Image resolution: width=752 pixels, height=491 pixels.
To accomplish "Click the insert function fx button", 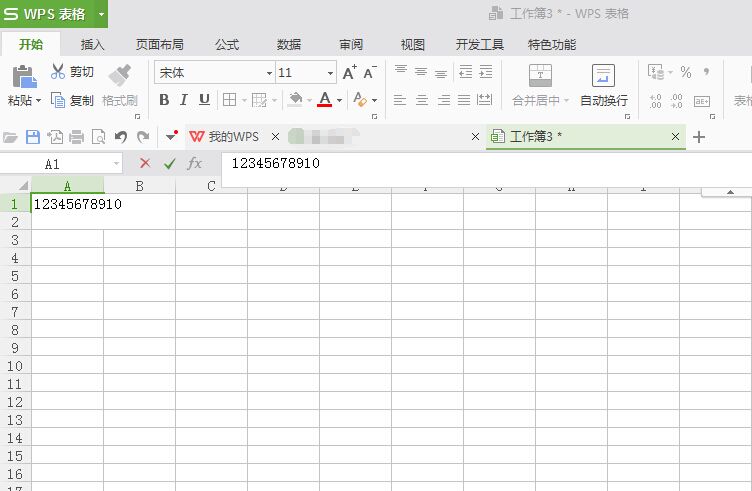I will 194,164.
